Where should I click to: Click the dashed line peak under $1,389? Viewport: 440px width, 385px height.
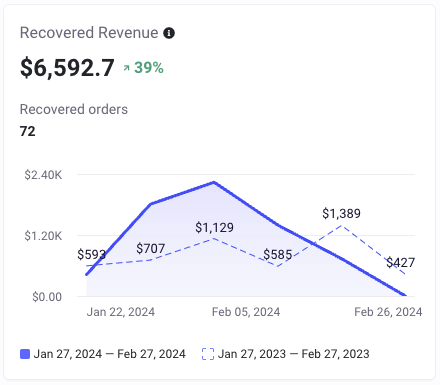pos(342,226)
